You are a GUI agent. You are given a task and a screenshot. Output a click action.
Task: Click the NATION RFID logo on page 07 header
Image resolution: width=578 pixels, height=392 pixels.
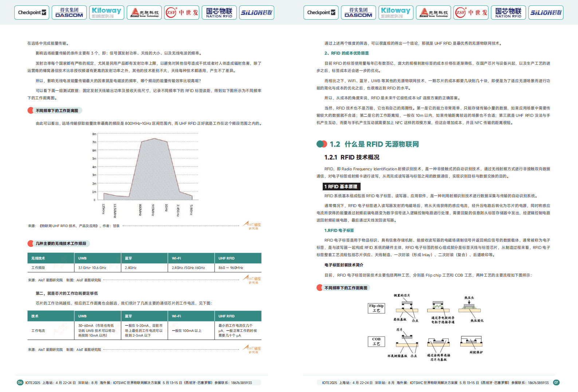tap(508, 13)
